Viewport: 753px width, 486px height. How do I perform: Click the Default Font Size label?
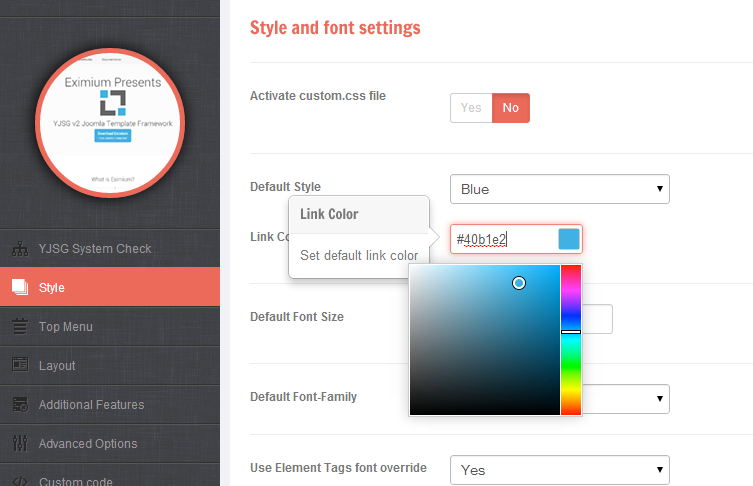coord(297,316)
